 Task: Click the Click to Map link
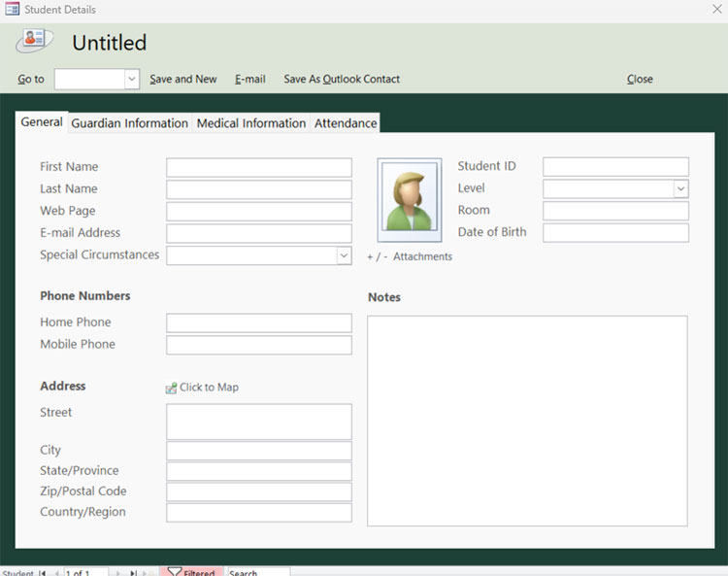pyautogui.click(x=209, y=388)
